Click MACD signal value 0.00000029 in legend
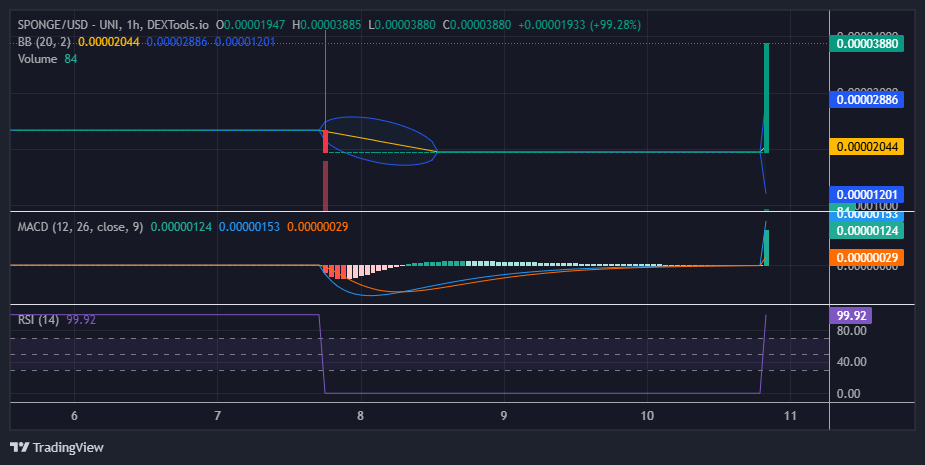 [317, 227]
